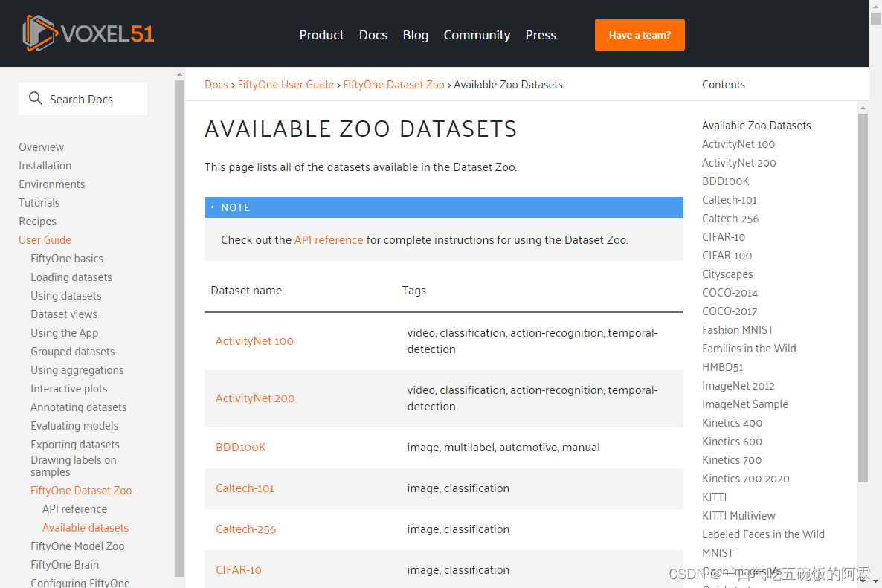Follow the API reference link in the note
This screenshot has width=882, height=588.
coord(329,239)
